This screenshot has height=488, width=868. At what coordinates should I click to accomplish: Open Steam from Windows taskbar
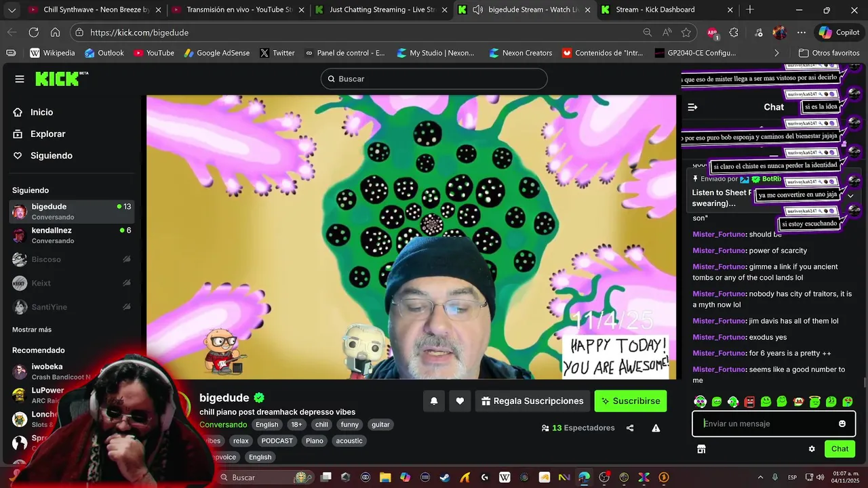(x=445, y=477)
